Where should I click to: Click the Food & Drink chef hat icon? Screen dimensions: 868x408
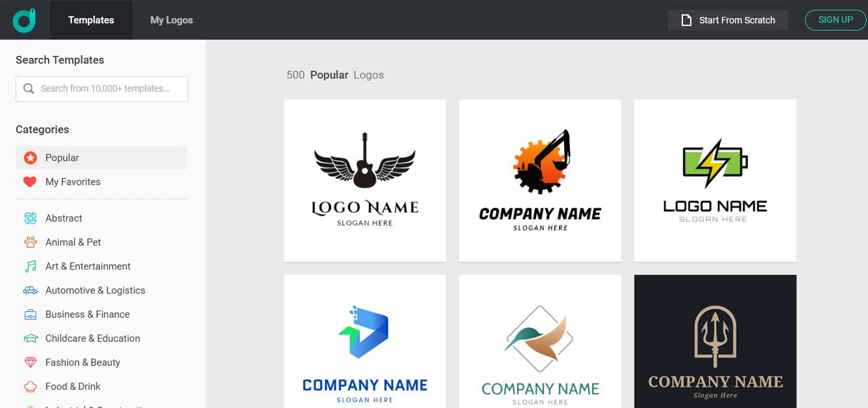coord(30,387)
